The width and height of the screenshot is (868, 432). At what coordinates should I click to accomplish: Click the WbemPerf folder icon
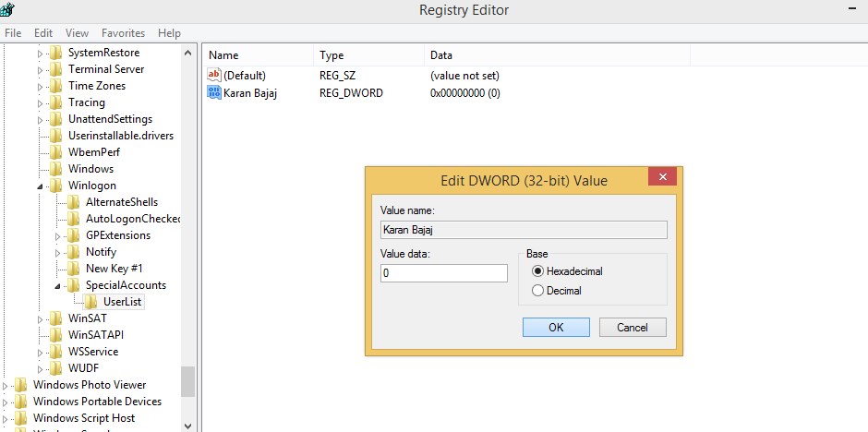(x=55, y=152)
